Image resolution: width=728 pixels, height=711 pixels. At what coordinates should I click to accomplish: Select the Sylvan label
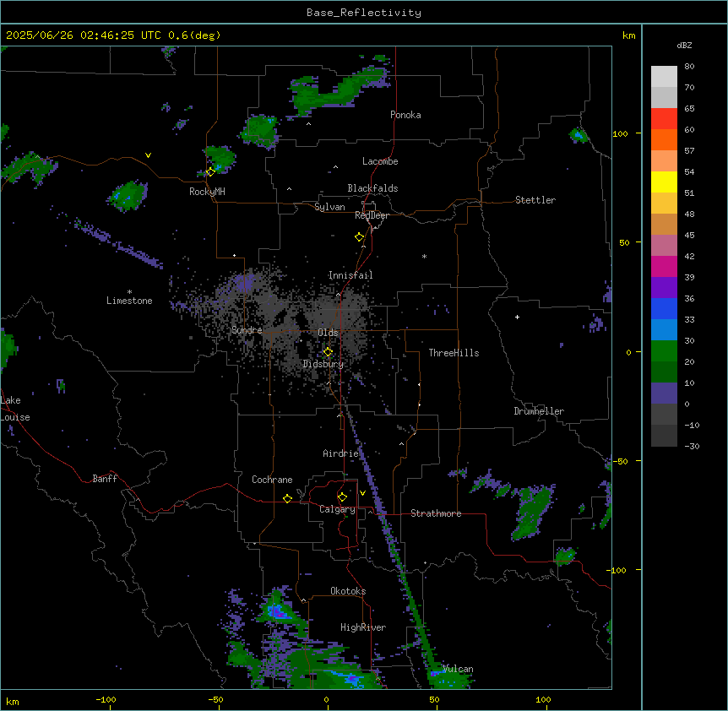pos(329,207)
